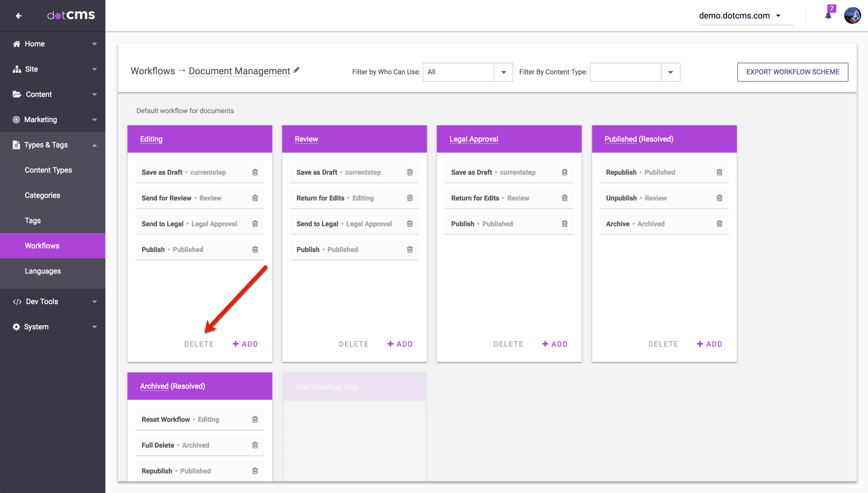Delete the Send for Review action in Editing
868x493 pixels.
[255, 198]
